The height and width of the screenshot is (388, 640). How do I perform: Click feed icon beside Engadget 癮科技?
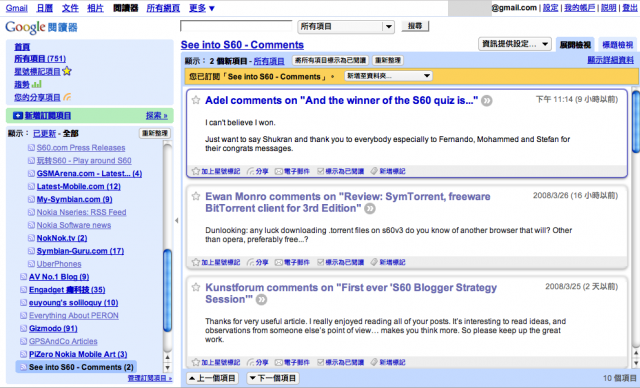pyautogui.click(x=23, y=290)
